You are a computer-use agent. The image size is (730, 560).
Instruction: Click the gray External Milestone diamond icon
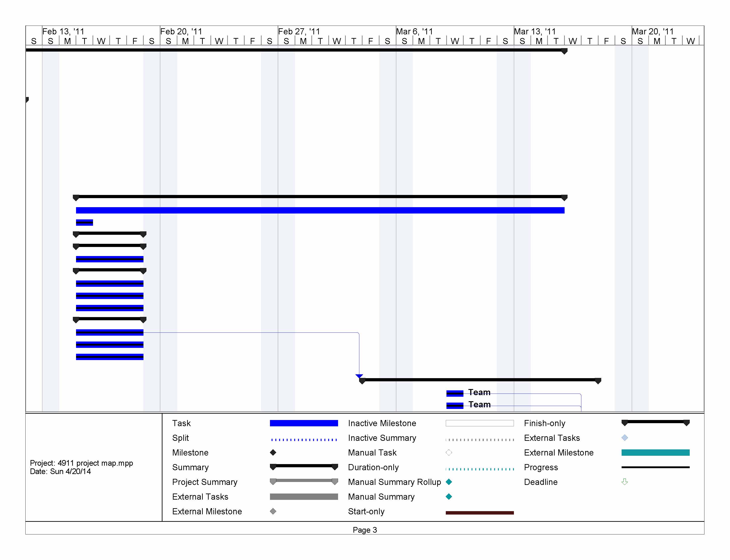click(273, 511)
